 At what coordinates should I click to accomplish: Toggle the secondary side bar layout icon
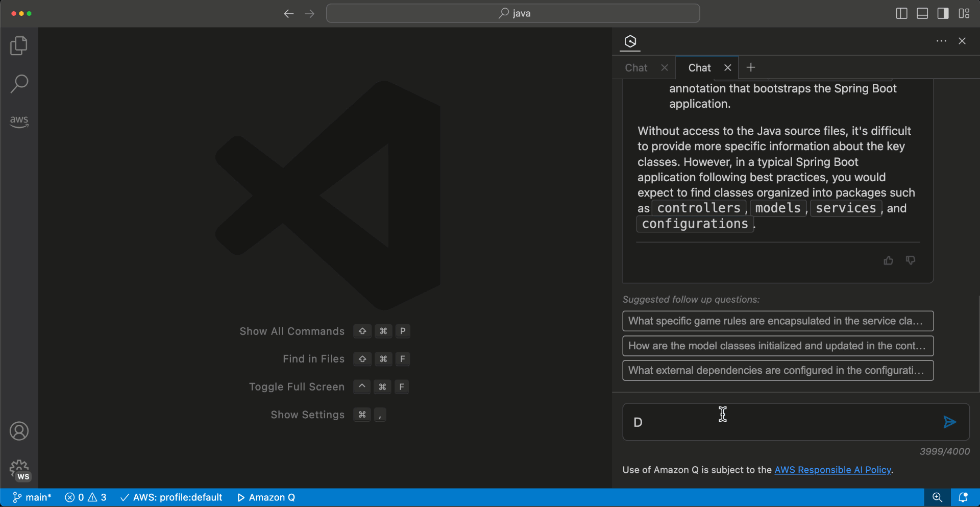point(943,13)
